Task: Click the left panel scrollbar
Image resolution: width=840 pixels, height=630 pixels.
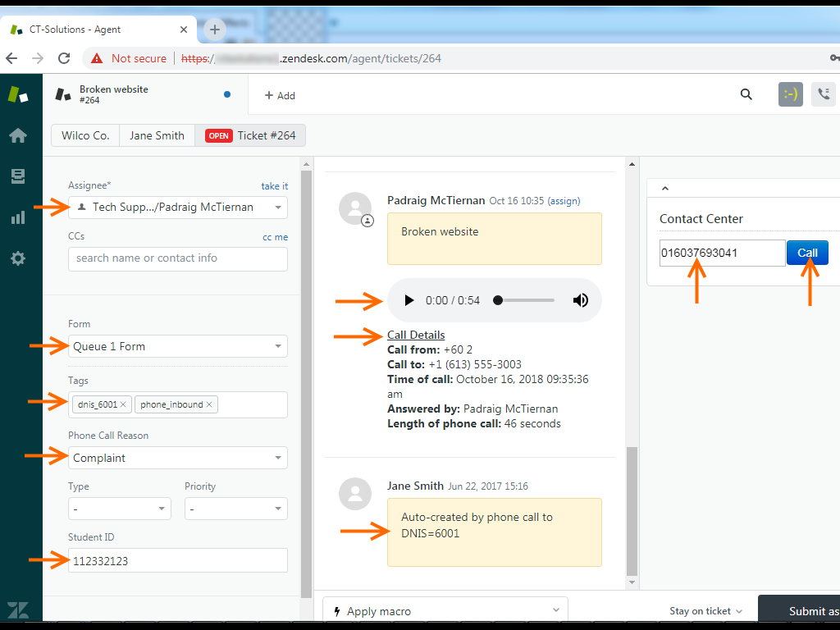Action: point(307,384)
